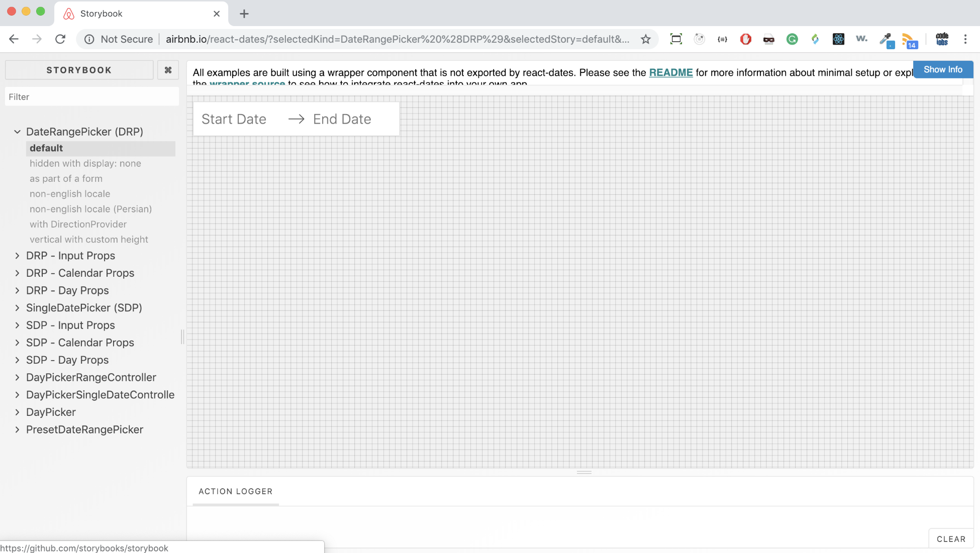Open the RSS feed reader extension

click(909, 39)
